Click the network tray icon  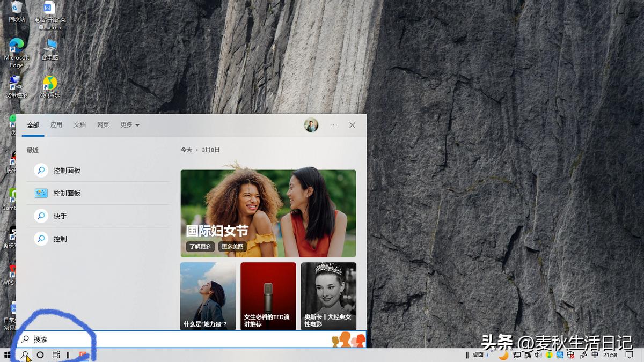(517, 355)
